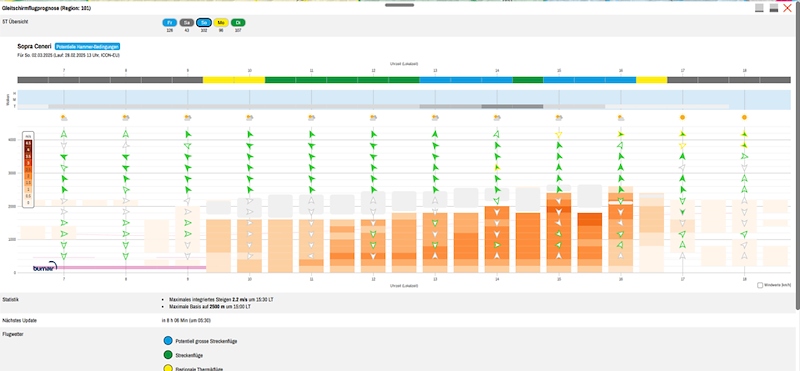Click the Potentielle Hammer-Bedingungen badge
This screenshot has width=800, height=371.
pos(87,46)
